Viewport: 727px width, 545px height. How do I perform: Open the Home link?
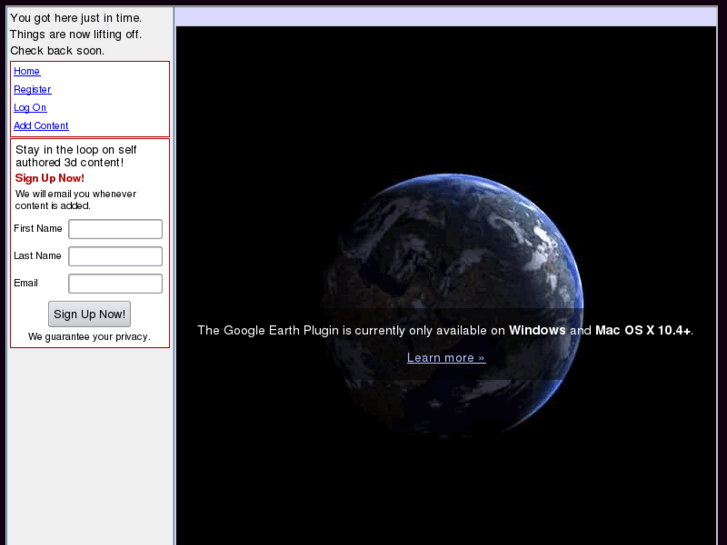[27, 71]
